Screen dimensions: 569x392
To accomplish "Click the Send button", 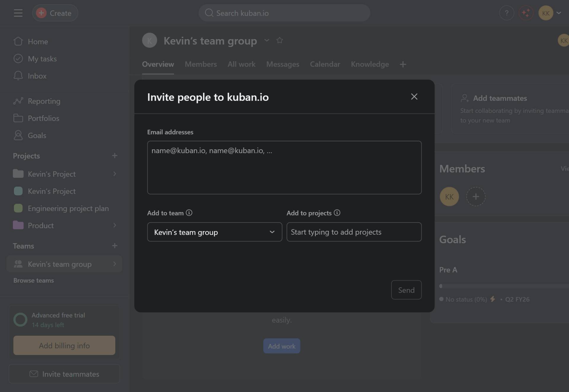I will click(406, 290).
